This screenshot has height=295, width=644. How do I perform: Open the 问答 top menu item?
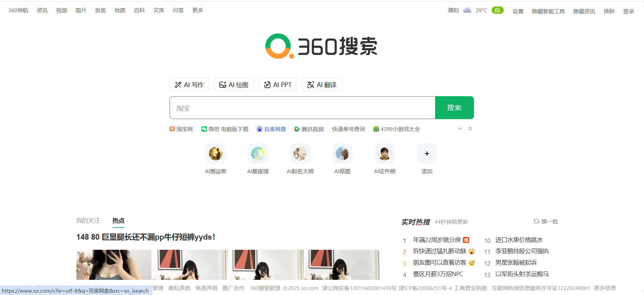(x=178, y=10)
